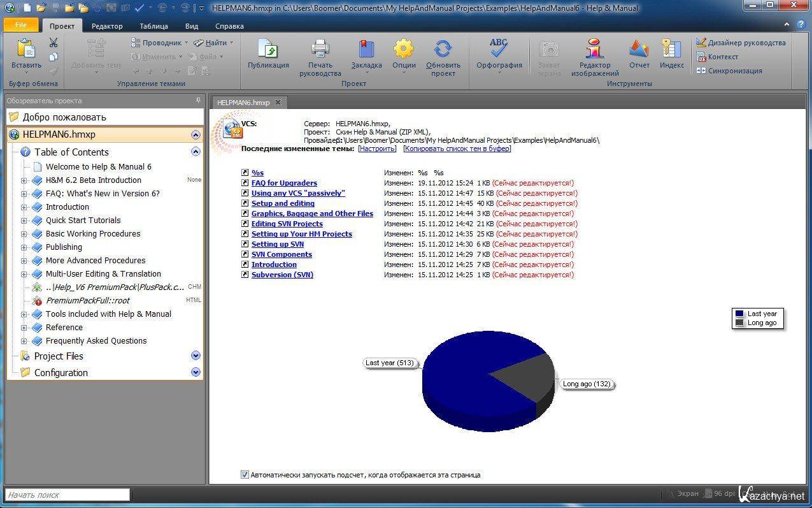Select Welcome to Help & Manual 6 topic
812x508 pixels.
pos(98,166)
